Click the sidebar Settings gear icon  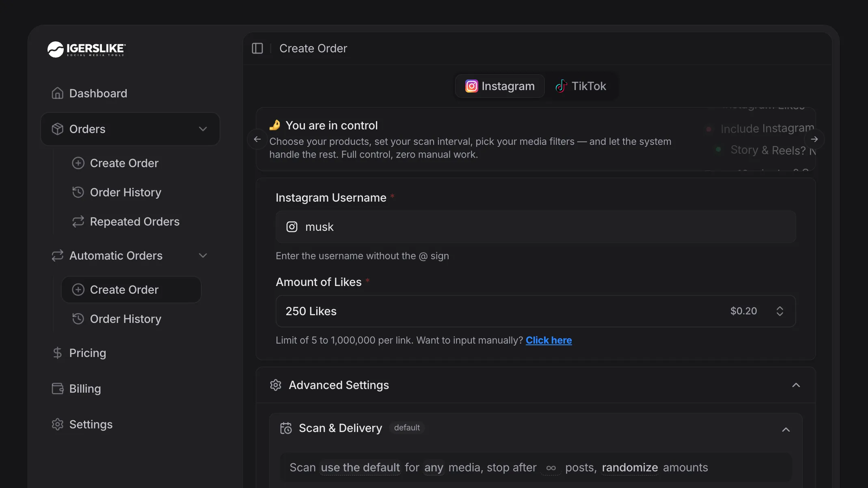coord(58,424)
